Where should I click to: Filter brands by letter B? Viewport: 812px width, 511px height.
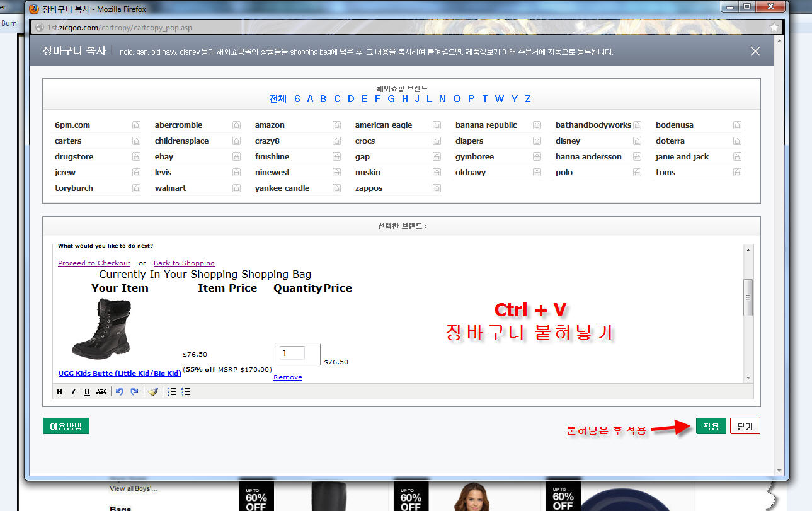click(x=323, y=99)
